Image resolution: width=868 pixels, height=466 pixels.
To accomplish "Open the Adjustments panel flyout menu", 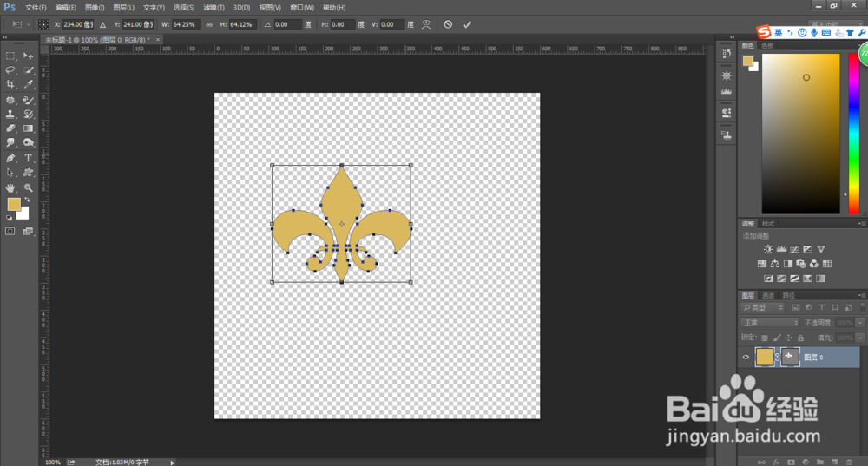I will [862, 224].
